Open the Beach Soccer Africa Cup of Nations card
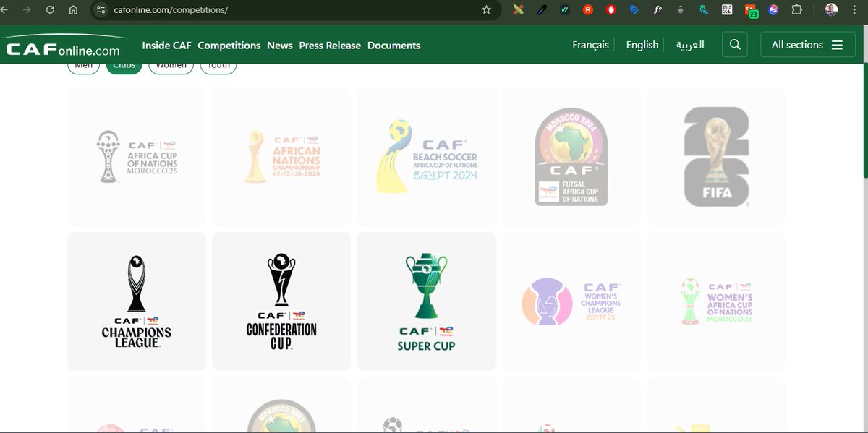 point(426,157)
